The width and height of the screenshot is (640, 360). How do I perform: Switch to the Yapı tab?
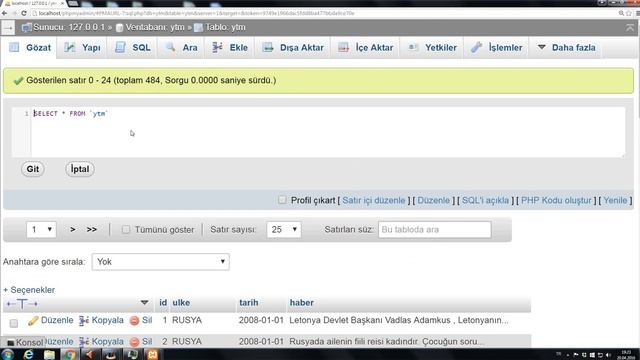tap(83, 47)
